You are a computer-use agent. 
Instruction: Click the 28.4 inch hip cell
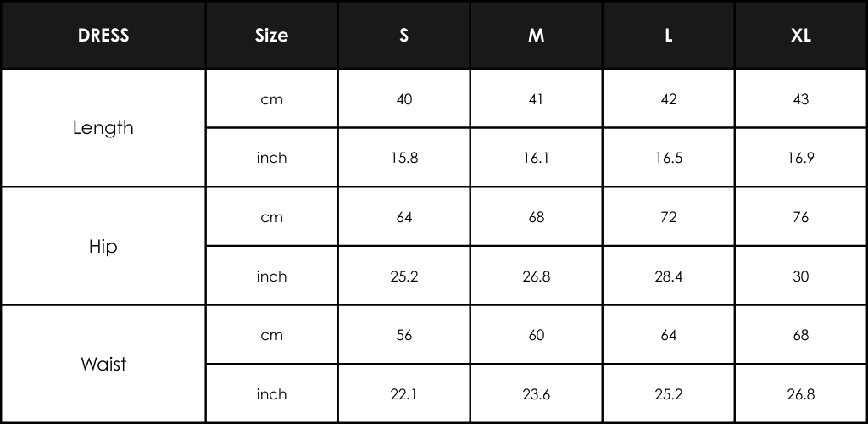tap(669, 276)
